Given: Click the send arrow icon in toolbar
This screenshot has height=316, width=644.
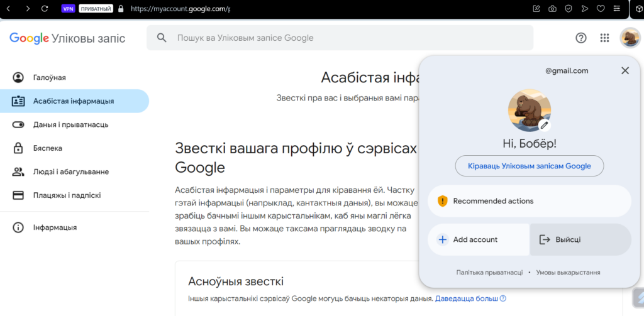Looking at the screenshot, I should pyautogui.click(x=584, y=9).
